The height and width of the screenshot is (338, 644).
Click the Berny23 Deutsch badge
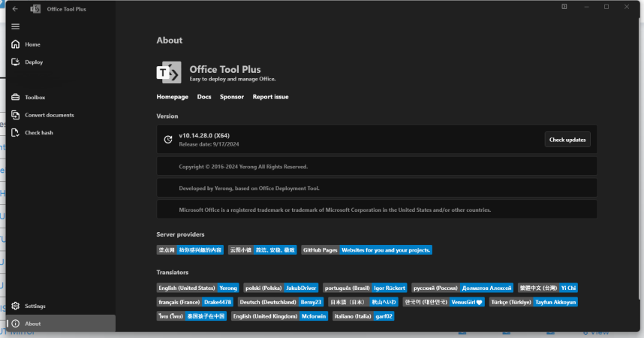pos(281,302)
